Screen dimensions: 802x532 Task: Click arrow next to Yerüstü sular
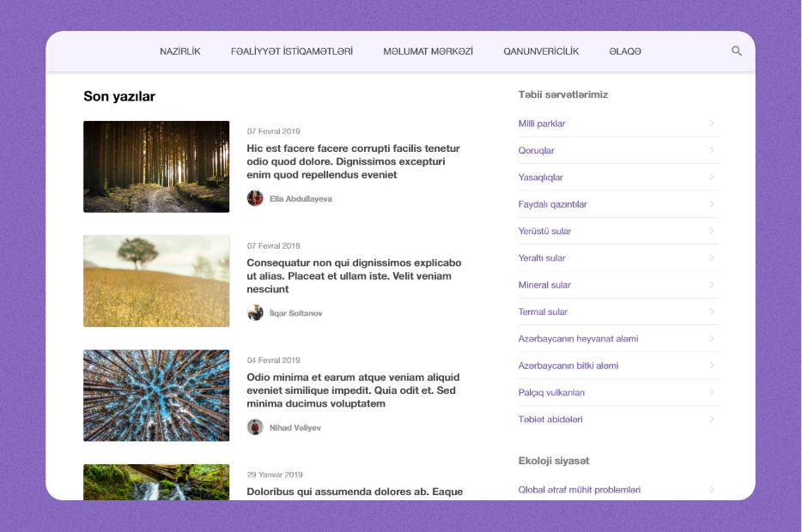tap(712, 231)
